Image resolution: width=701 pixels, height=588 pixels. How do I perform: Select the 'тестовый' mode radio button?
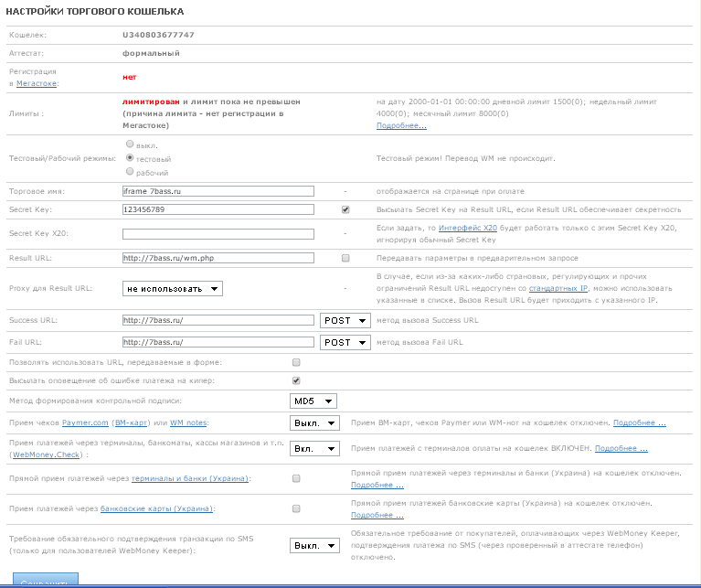[129, 157]
